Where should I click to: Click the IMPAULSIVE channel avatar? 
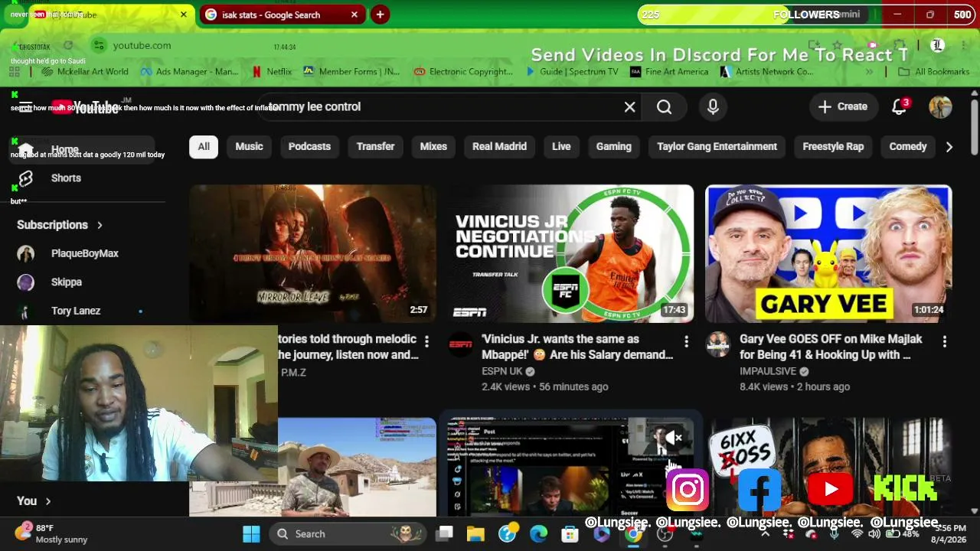[718, 345]
